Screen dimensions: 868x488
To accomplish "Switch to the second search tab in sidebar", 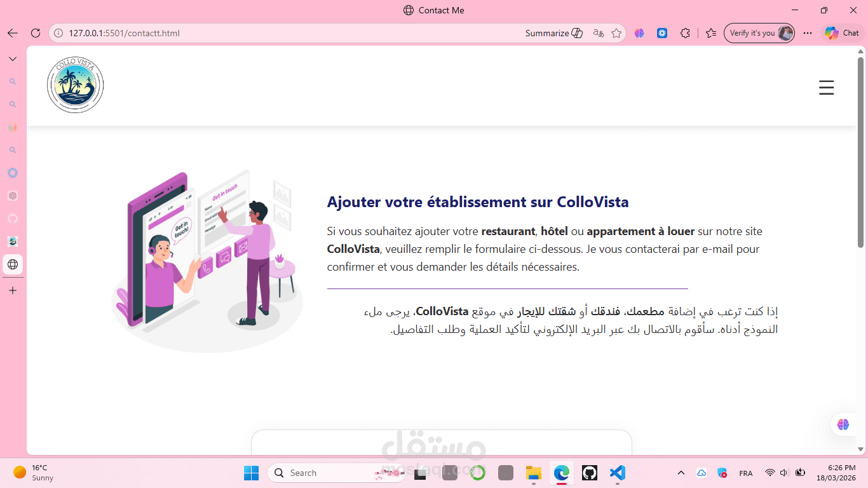I will (13, 104).
